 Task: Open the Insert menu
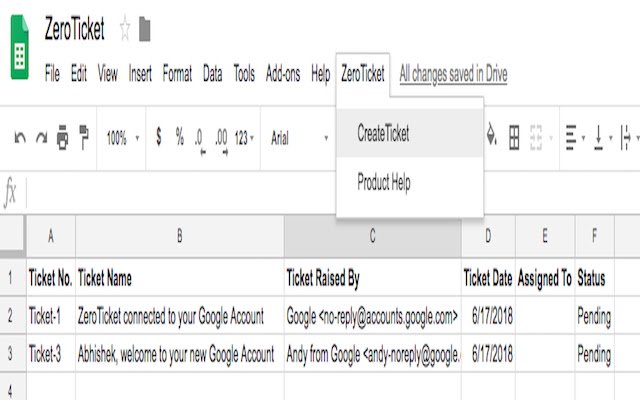(140, 74)
